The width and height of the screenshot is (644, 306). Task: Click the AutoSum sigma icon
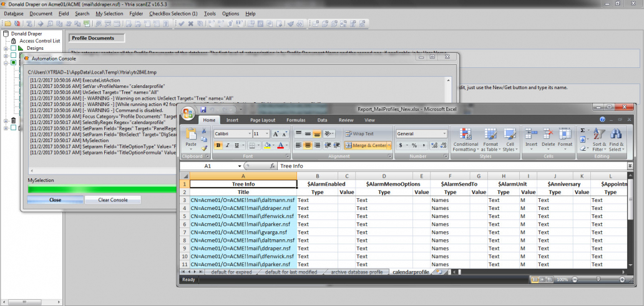pos(582,130)
